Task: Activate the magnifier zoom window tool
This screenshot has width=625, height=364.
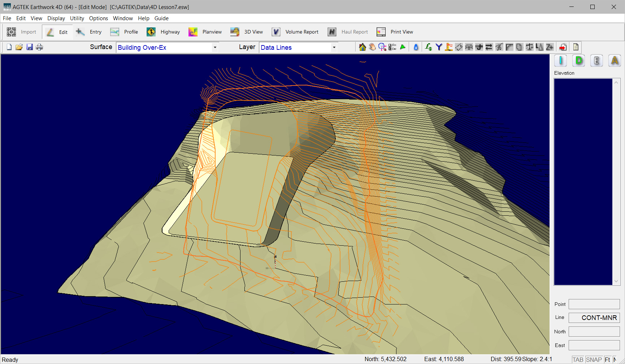Action: tap(382, 47)
